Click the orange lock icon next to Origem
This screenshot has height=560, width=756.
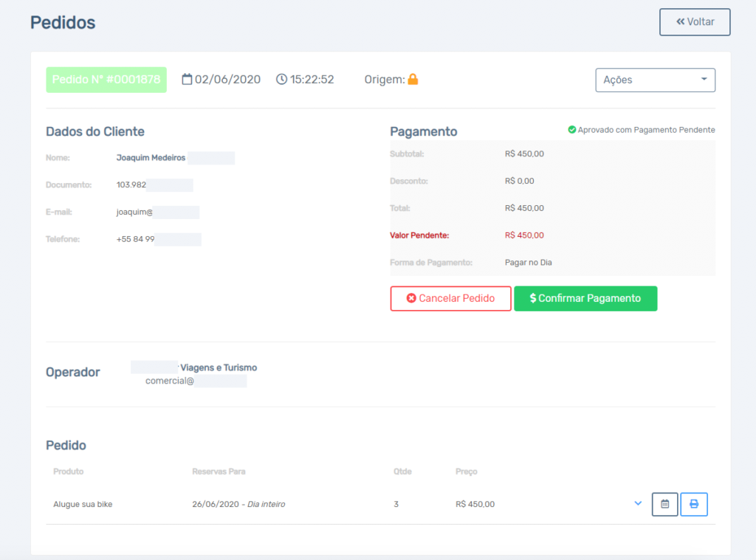[413, 79]
